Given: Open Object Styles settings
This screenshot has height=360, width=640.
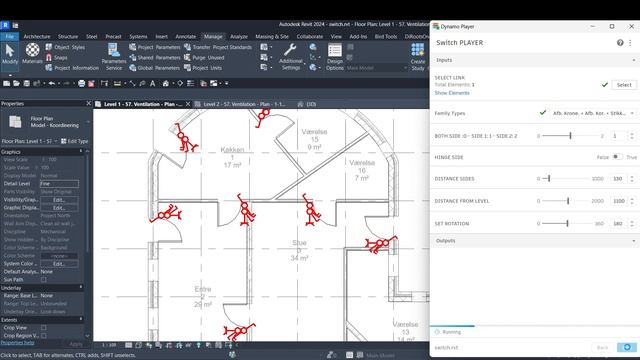Looking at the screenshot, I should pyautogui.click(x=65, y=47).
